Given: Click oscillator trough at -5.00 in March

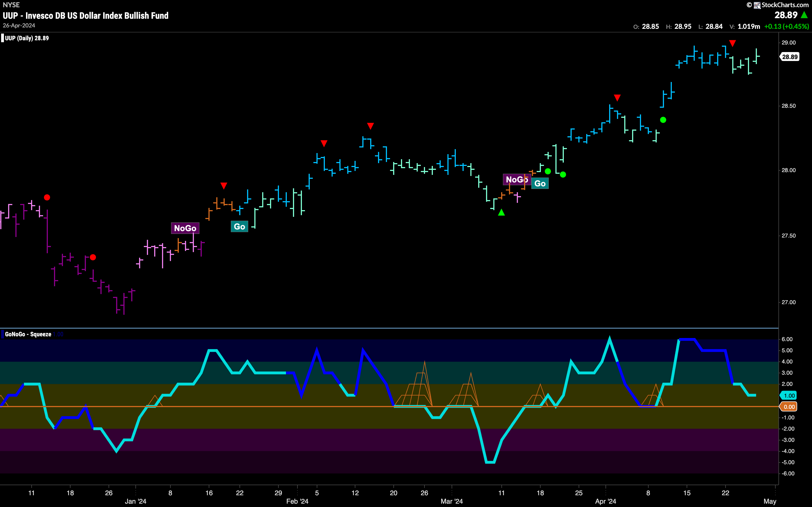Looking at the screenshot, I should pyautogui.click(x=490, y=462).
